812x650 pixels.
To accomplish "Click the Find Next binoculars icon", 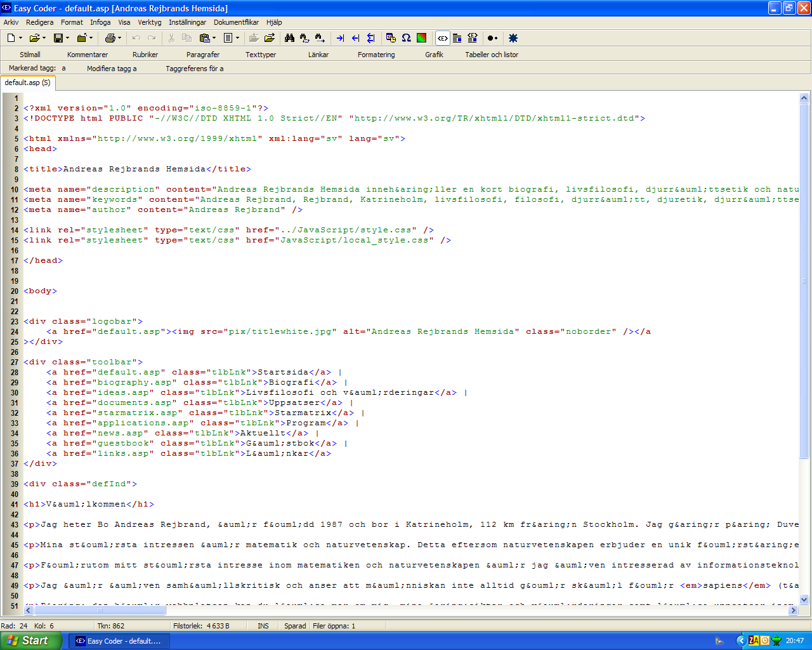I will tap(320, 38).
